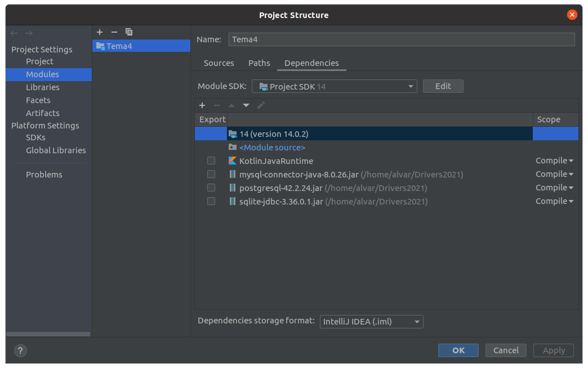Click the KotlinJavaRuntime library icon

(x=233, y=161)
